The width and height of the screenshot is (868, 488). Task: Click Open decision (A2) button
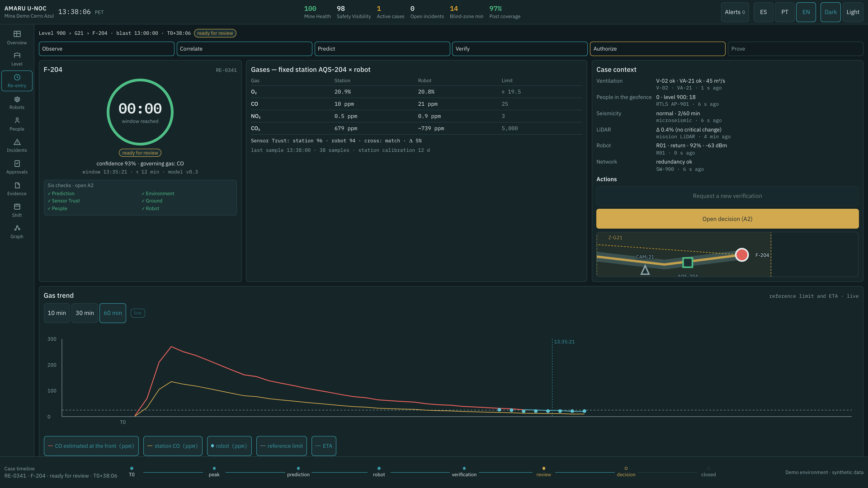click(x=727, y=219)
